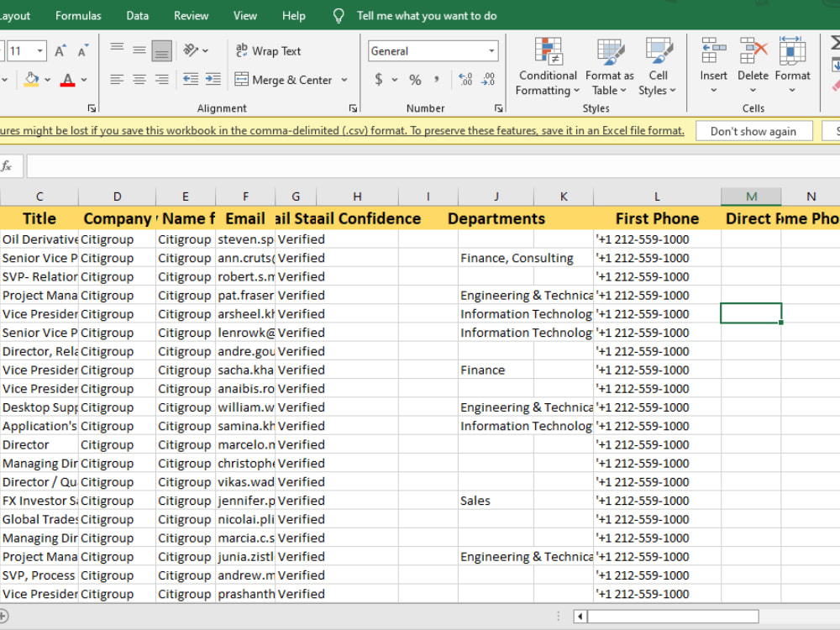The image size is (840, 630).
Task: Open Merge & Center dropdown arrow
Action: (344, 80)
